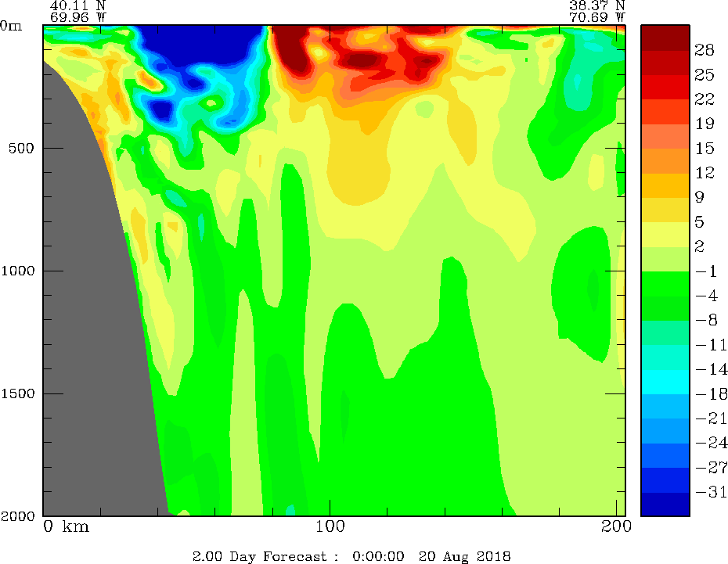Select the "70.69 W" longitude label
728x564 pixels.
pos(597,17)
